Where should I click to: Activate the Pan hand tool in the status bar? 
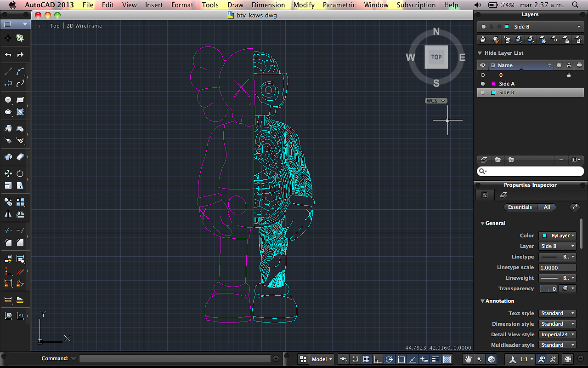point(468,359)
